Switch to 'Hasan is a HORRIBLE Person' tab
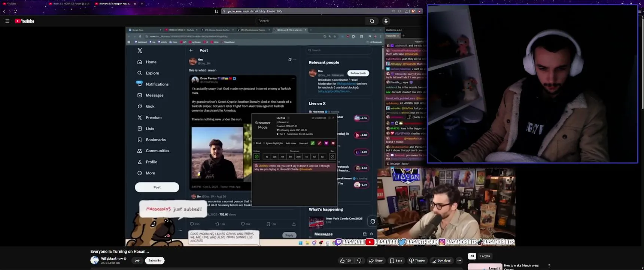 tap(70, 4)
